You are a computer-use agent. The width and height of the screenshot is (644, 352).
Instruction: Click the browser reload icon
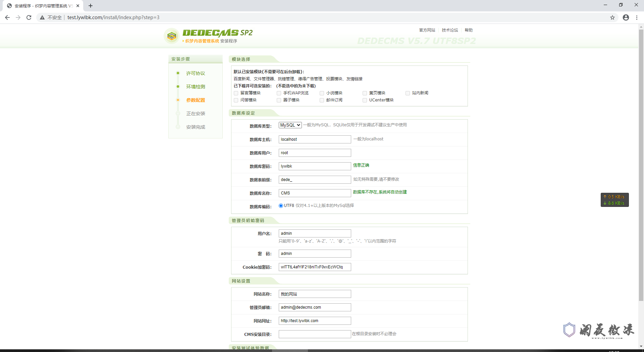(29, 17)
